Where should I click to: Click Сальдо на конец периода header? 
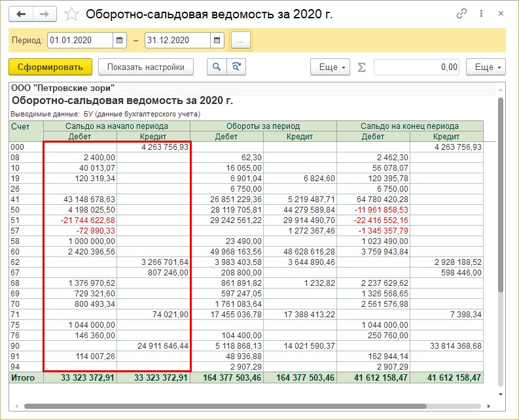(410, 126)
